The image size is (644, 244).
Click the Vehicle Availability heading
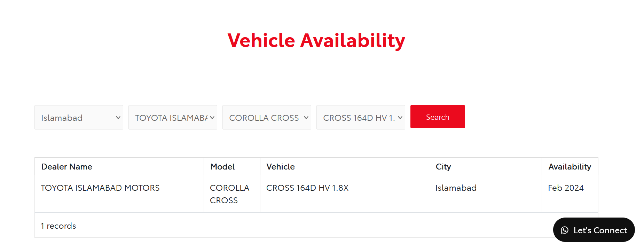[316, 40]
